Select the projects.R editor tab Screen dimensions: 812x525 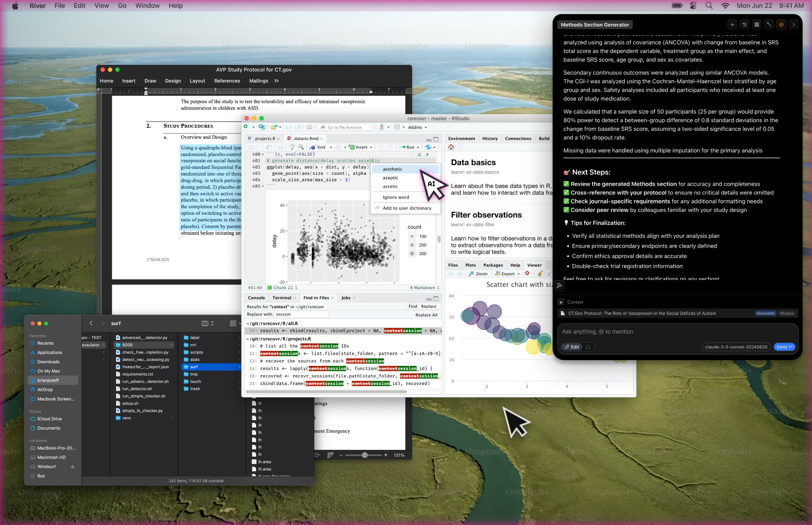coord(265,139)
